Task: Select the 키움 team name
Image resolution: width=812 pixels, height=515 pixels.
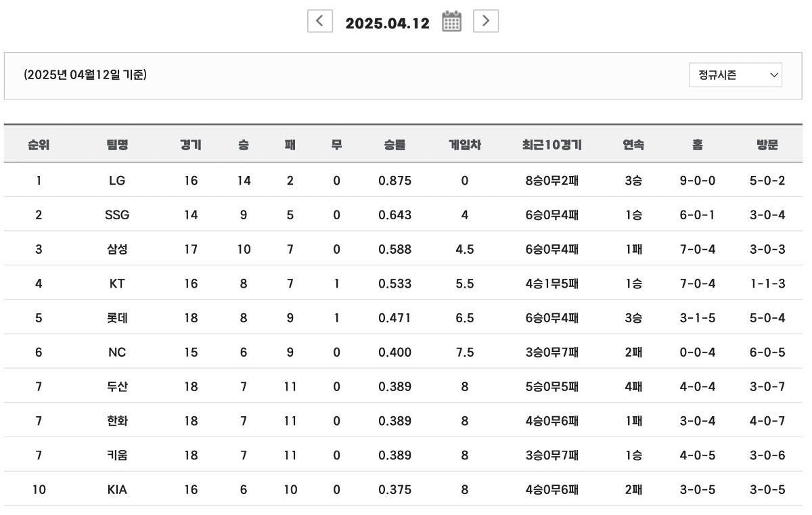Action: click(x=117, y=455)
